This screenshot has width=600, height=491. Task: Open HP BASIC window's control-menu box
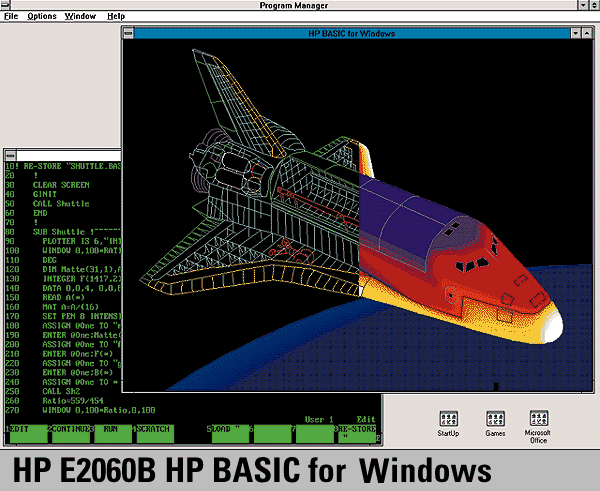[x=129, y=33]
